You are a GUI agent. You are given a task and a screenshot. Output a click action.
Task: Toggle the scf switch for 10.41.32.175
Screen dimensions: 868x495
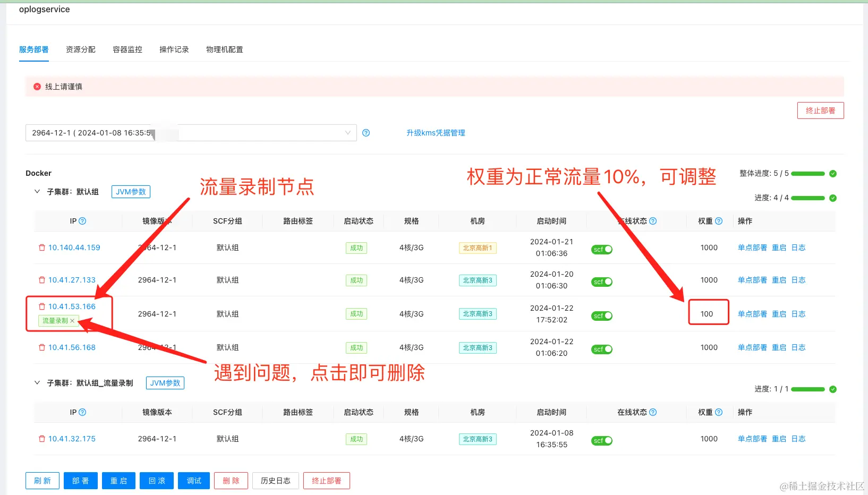pyautogui.click(x=601, y=440)
